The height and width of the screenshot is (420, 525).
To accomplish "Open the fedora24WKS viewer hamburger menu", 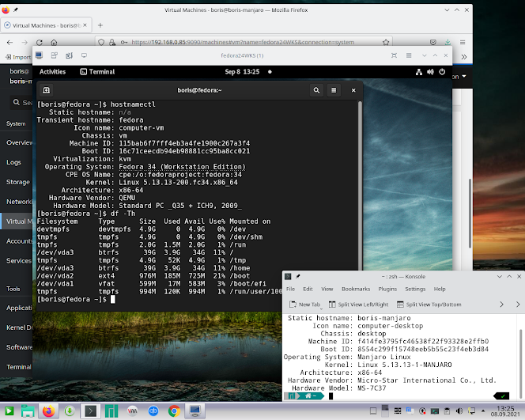I will [409, 55].
